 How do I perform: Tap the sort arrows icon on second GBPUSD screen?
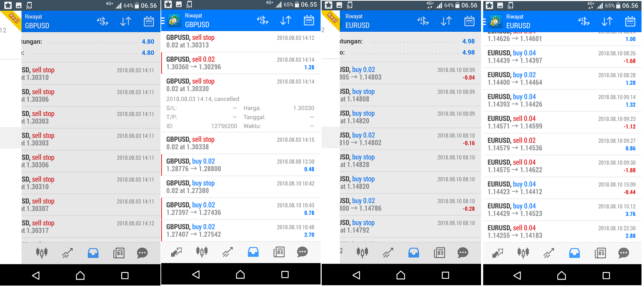coord(286,20)
